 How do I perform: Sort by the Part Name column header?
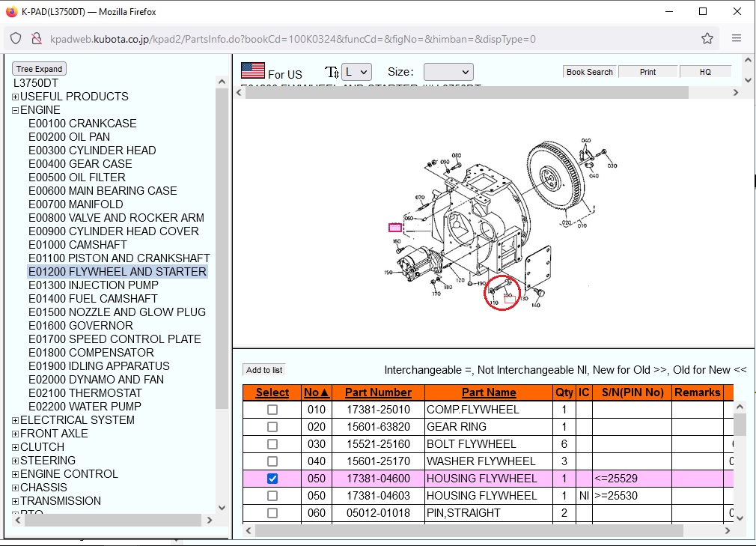[x=489, y=392]
